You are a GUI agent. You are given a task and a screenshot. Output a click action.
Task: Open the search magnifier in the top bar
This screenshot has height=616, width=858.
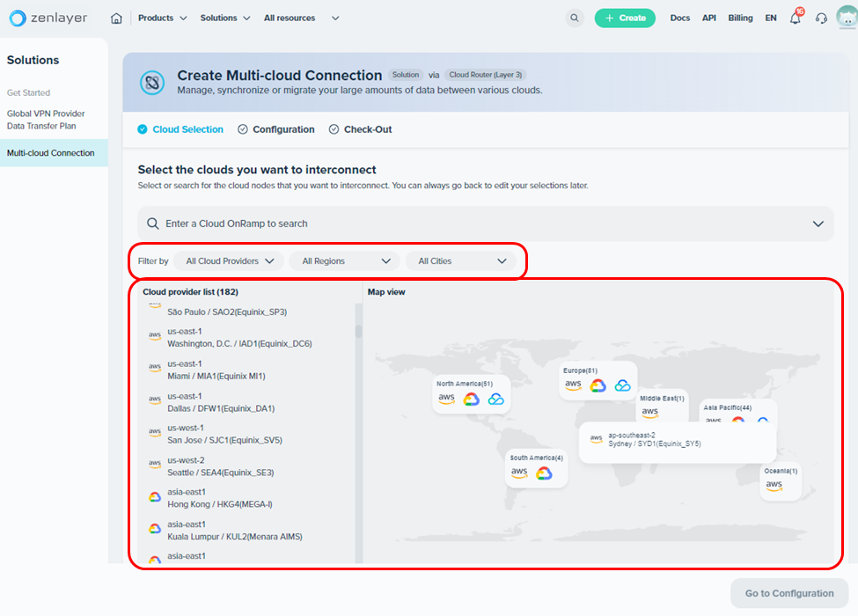coord(575,18)
